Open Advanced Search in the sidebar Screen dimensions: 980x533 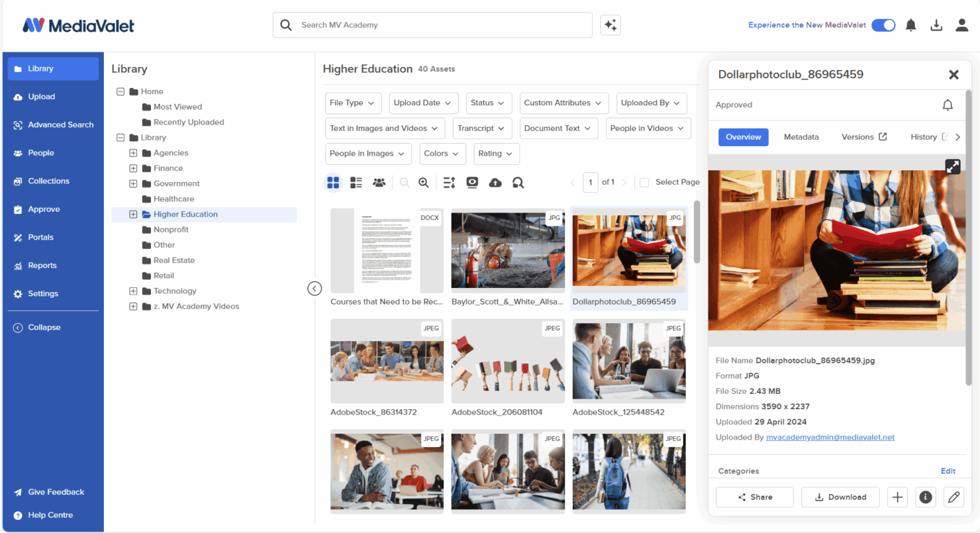[x=53, y=124]
